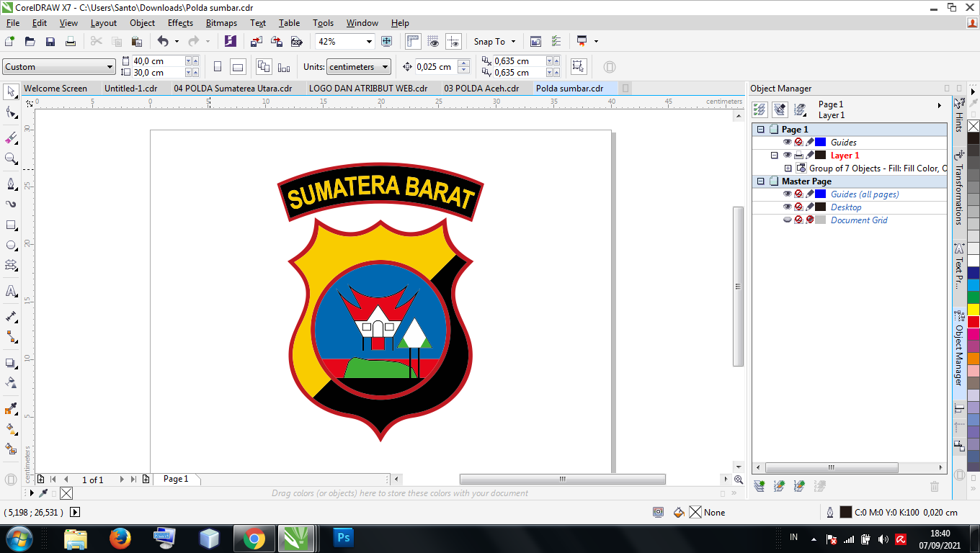Open the Transformations docker tab

tap(959, 189)
